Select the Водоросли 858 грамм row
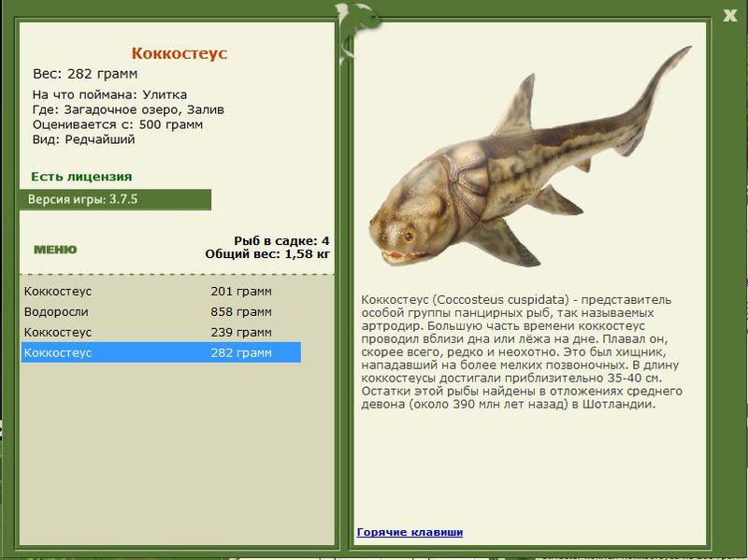This screenshot has width=748, height=560. [x=161, y=311]
